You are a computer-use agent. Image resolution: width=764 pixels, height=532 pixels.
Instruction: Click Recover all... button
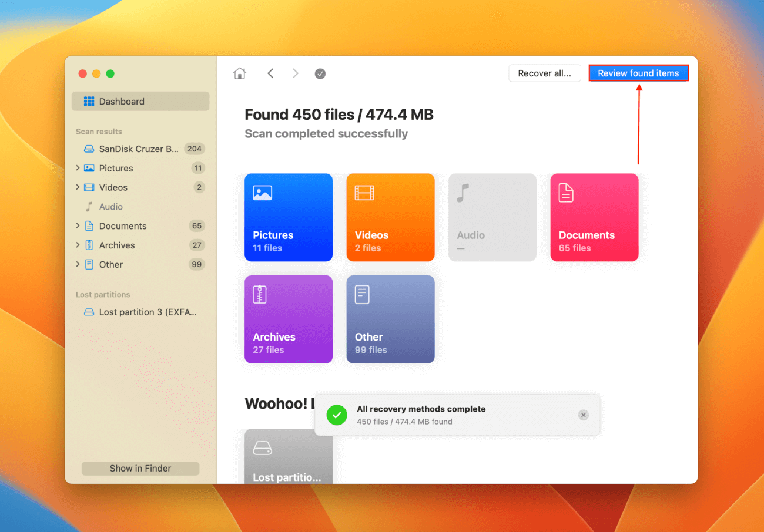point(544,73)
